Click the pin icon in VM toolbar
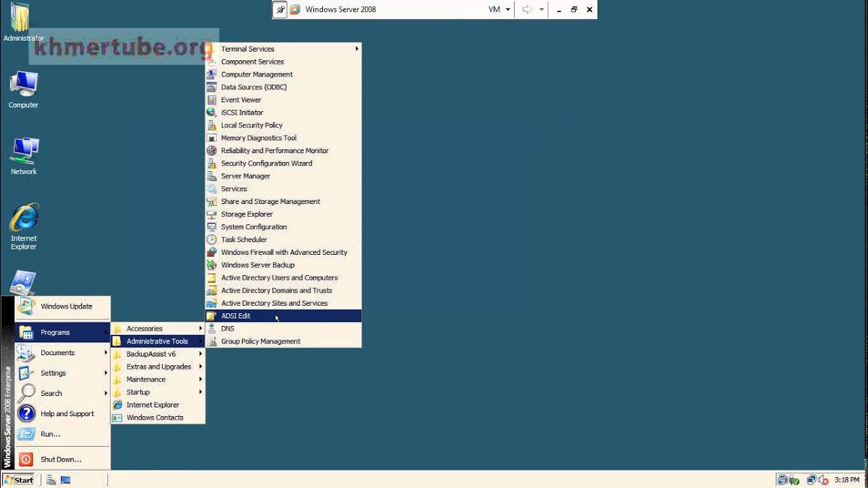Image resolution: width=868 pixels, height=488 pixels. (x=281, y=9)
